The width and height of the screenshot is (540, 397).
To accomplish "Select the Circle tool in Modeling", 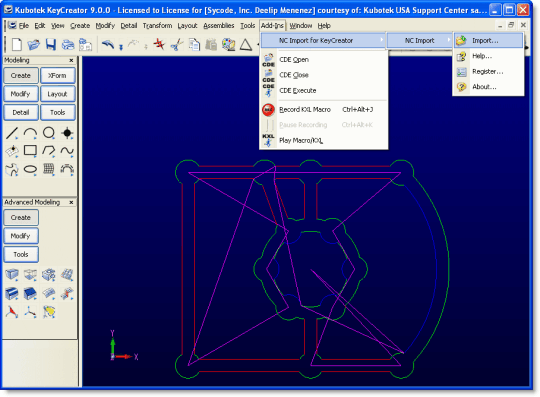I will pyautogui.click(x=49, y=133).
